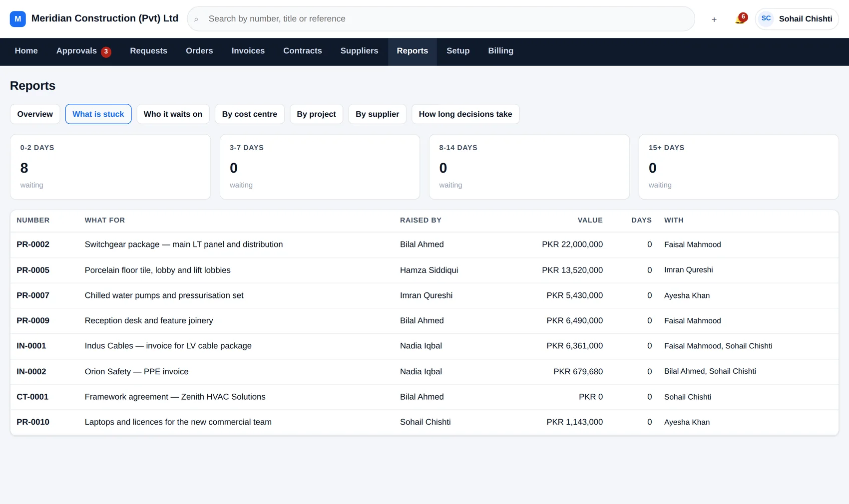
Task: Click the Meridian Construction (Pvt) Ltd title
Action: [105, 18]
